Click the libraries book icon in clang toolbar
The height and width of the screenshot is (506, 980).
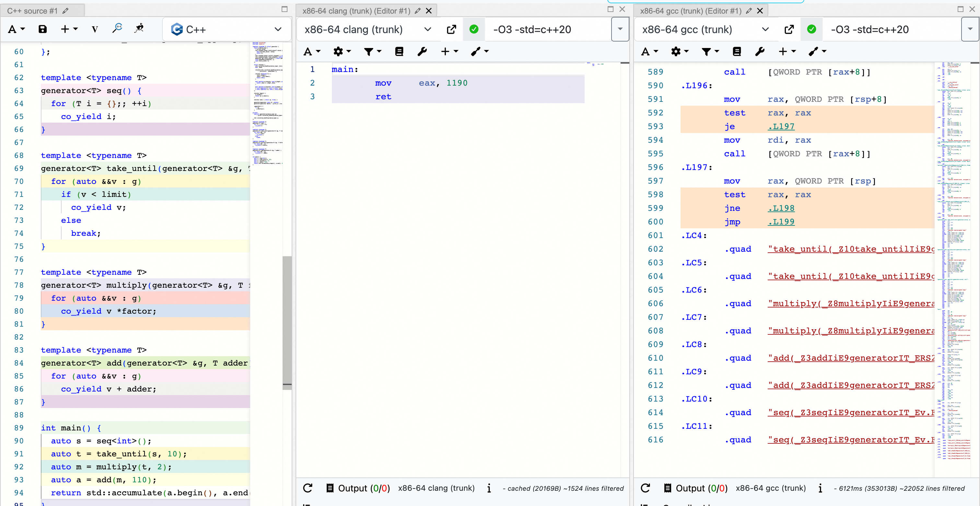coord(399,51)
